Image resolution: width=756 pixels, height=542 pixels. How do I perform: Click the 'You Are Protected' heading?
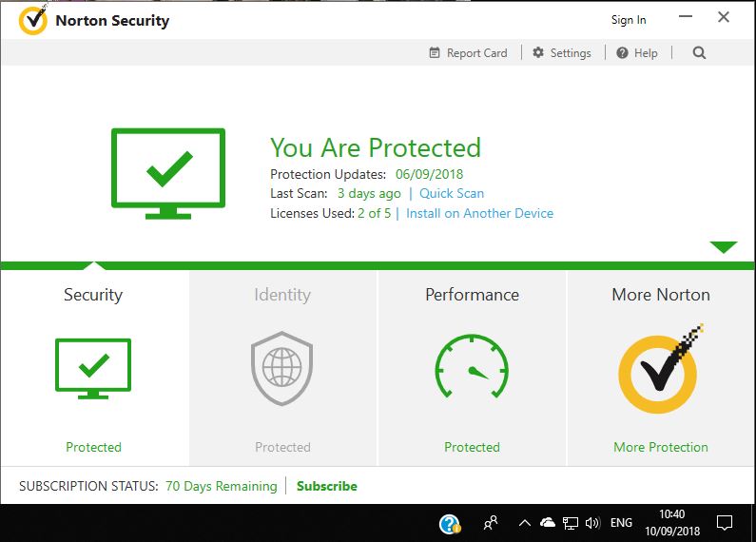376,147
